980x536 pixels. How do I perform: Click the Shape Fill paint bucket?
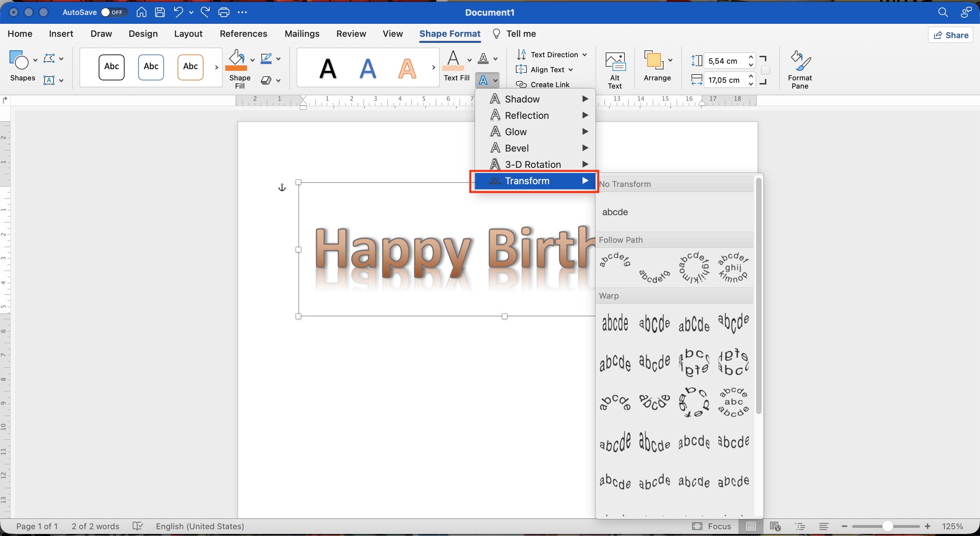pos(236,60)
